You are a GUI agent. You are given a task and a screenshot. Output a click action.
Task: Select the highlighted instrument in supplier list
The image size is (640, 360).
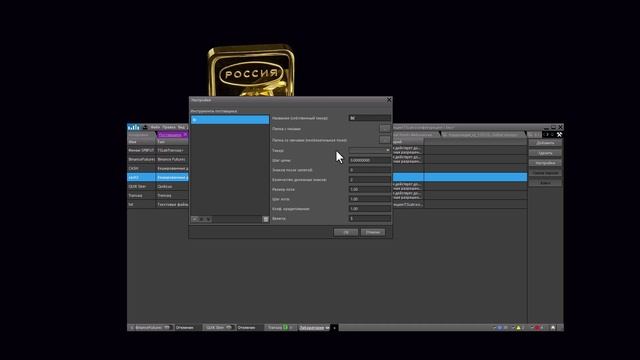point(230,120)
